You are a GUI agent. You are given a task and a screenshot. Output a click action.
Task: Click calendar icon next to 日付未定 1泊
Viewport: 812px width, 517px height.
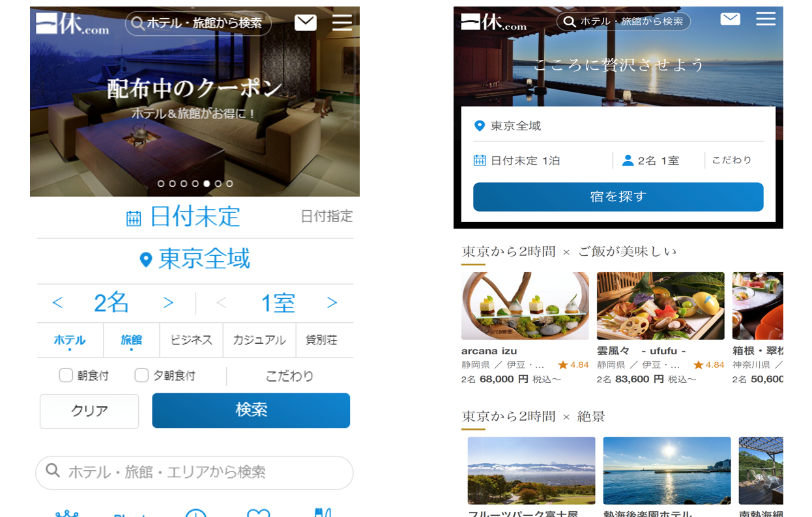[480, 160]
